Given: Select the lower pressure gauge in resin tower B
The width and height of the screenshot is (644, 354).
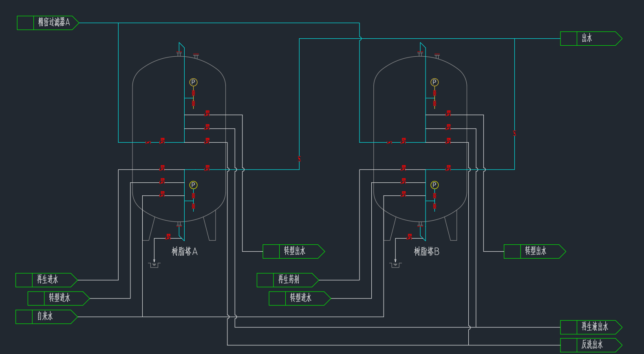Looking at the screenshot, I should coord(434,185).
